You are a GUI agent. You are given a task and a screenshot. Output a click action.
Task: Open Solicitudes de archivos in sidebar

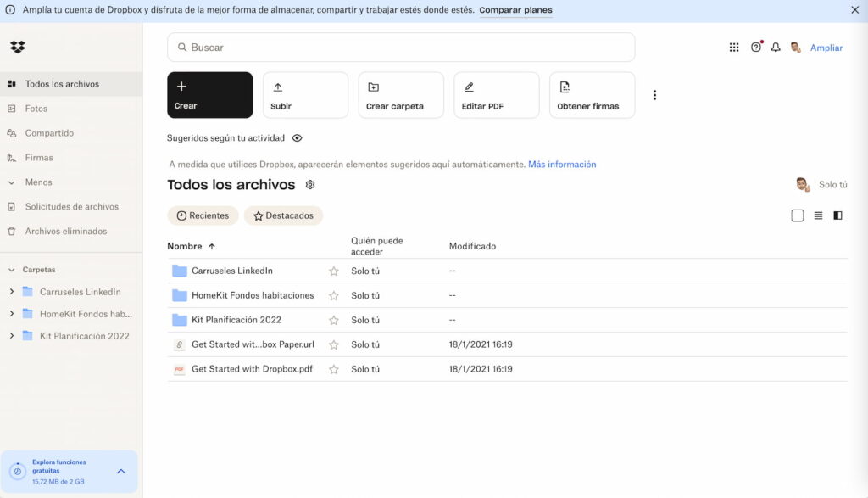(x=71, y=207)
